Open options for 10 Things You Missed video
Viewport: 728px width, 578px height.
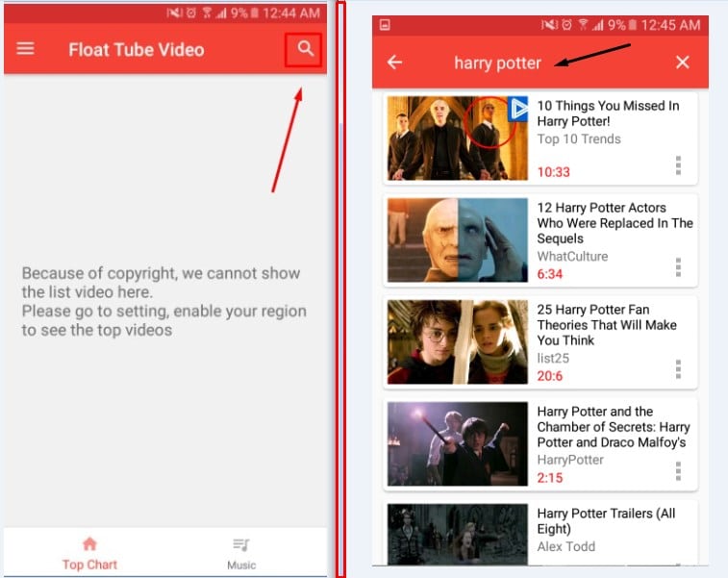coord(678,165)
